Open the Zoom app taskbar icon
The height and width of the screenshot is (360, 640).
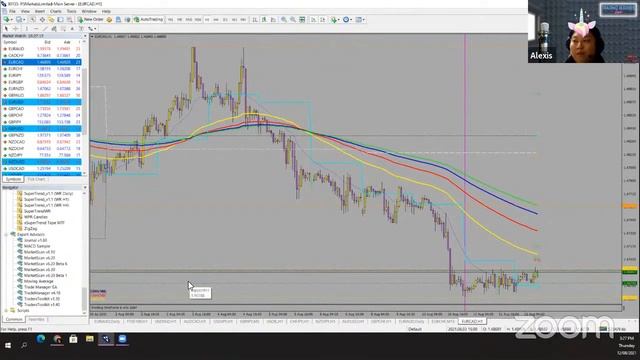(x=122, y=339)
